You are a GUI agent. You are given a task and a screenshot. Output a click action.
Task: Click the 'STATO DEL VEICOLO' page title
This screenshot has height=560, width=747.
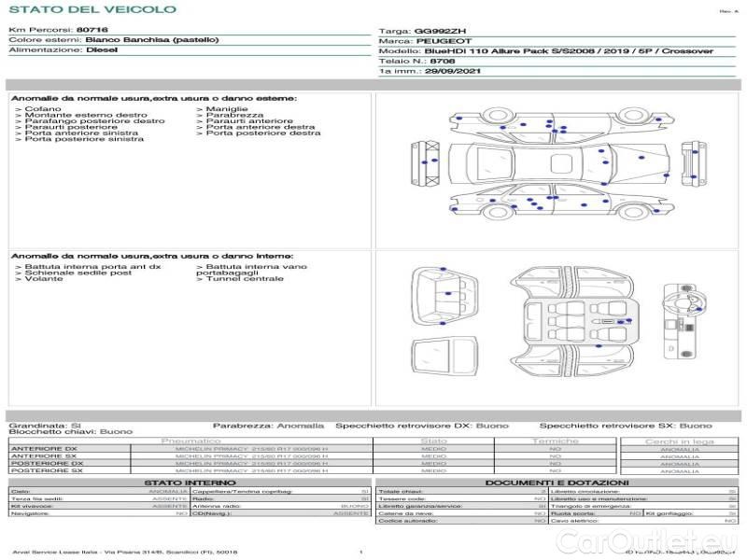pyautogui.click(x=92, y=9)
